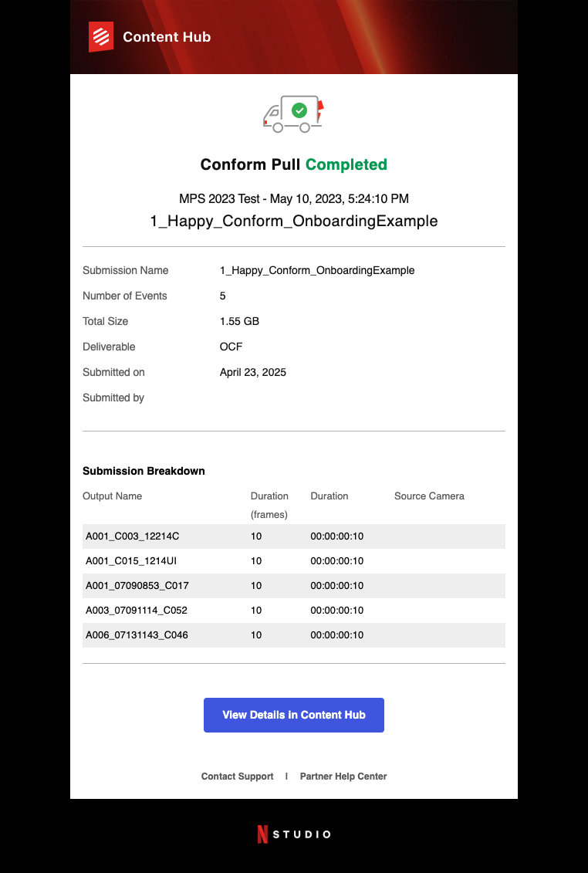Click the Output Name column header
588x873 pixels.
point(113,496)
